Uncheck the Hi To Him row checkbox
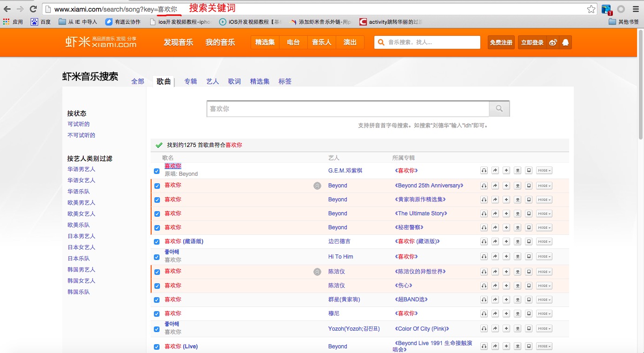644x353 pixels. pyautogui.click(x=157, y=257)
